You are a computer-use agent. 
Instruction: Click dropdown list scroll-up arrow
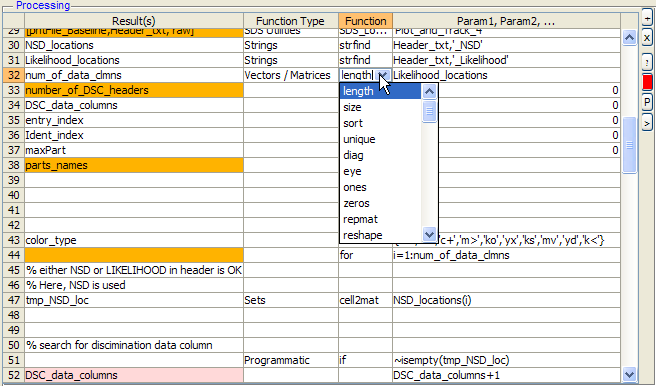click(430, 91)
